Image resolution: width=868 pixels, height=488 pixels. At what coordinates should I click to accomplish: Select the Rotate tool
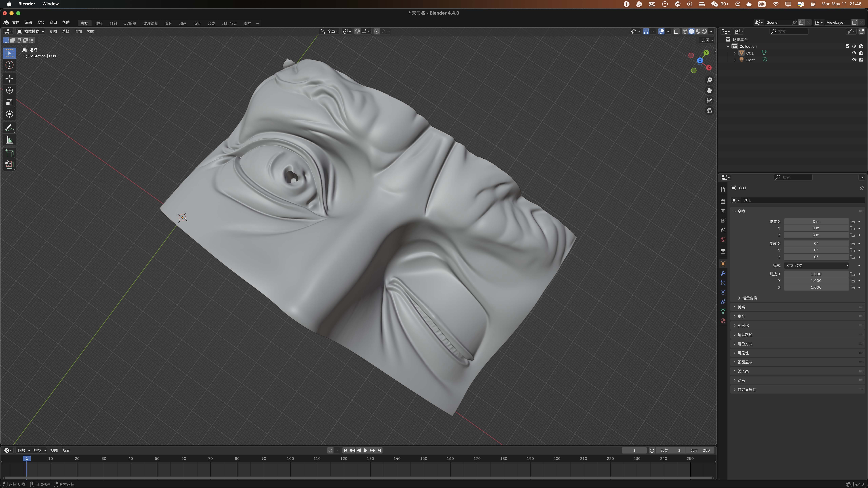tap(9, 90)
